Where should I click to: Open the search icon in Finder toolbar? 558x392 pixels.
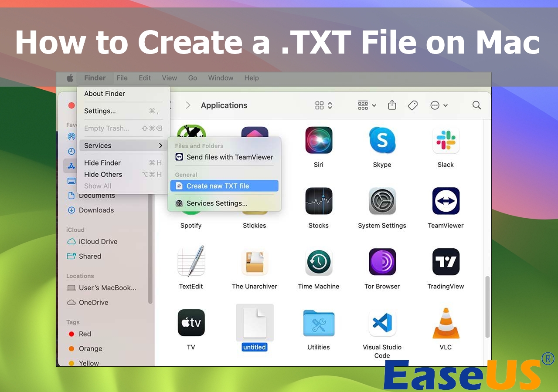[x=476, y=105]
